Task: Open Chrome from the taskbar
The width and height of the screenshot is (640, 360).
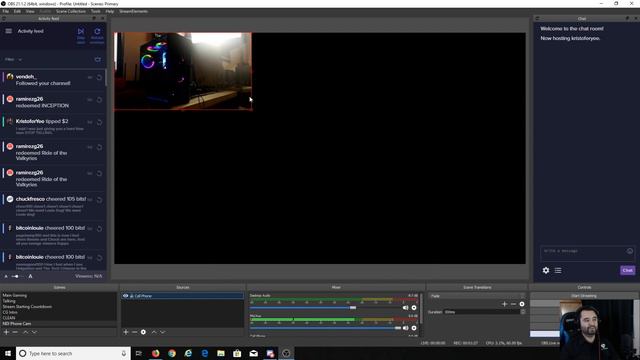Action: click(x=172, y=353)
